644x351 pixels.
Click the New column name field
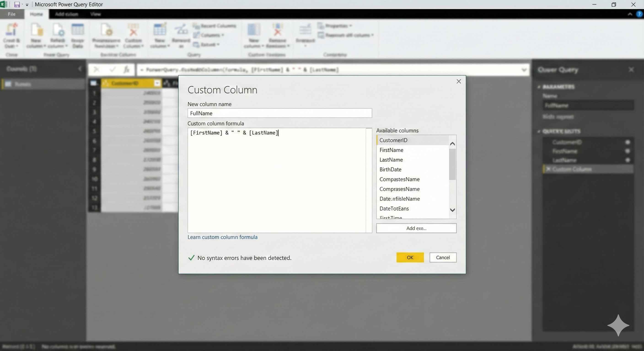pos(279,113)
